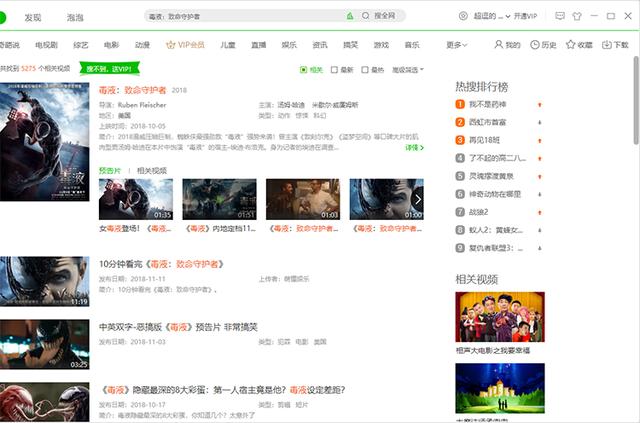The width and height of the screenshot is (640, 423).
Task: Play the 01:51 trailer thumbnail
Action: [220, 199]
